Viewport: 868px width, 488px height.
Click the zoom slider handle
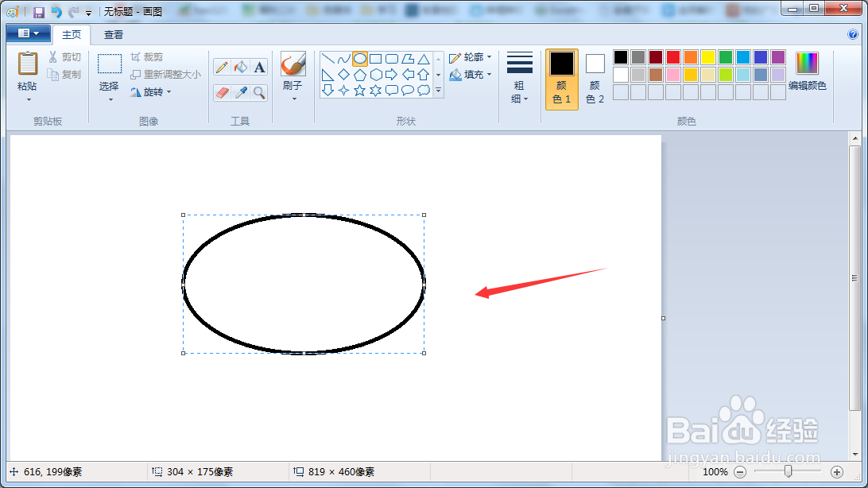tap(789, 471)
